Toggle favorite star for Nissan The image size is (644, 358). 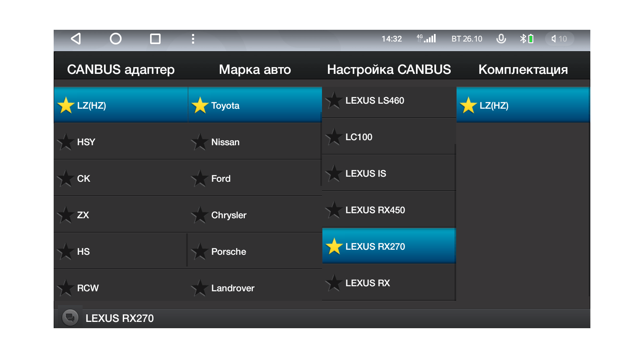(200, 142)
